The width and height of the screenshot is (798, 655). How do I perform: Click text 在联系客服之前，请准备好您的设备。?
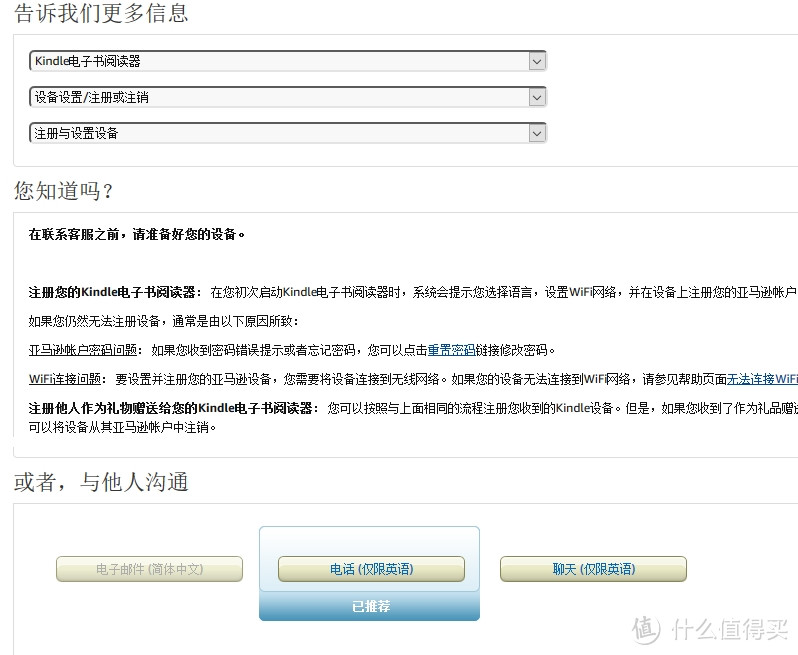(x=137, y=235)
